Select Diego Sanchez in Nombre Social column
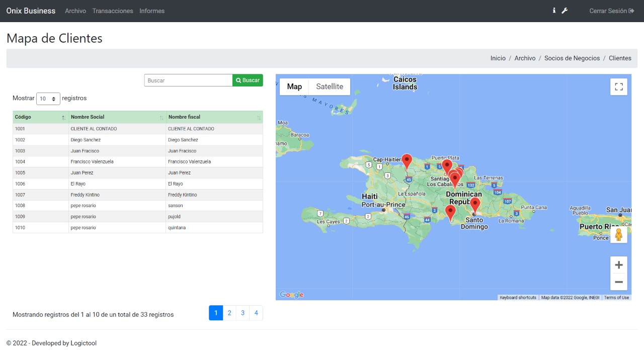 tap(117, 140)
